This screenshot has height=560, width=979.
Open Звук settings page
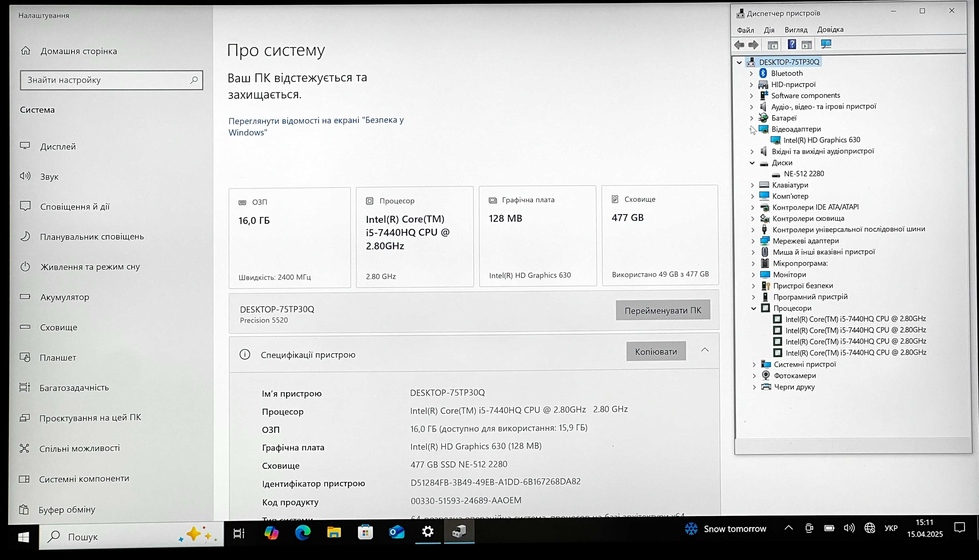(49, 176)
